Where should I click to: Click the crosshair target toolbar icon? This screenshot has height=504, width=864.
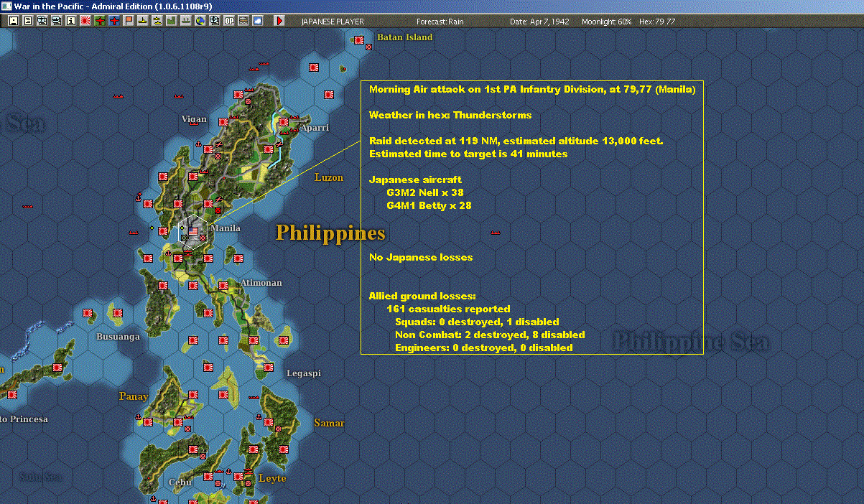click(214, 21)
